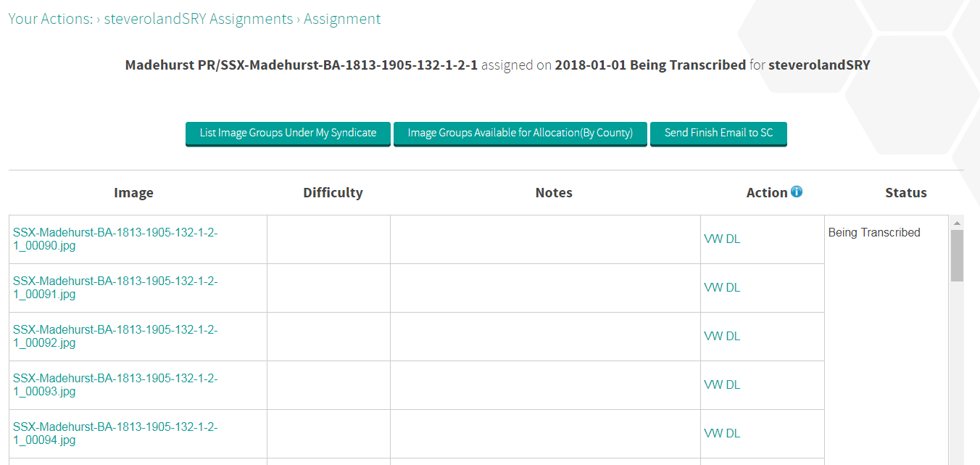Open steverolandSRY Assignments breadcrumb link
Screen dimensions: 980x465
(x=199, y=19)
